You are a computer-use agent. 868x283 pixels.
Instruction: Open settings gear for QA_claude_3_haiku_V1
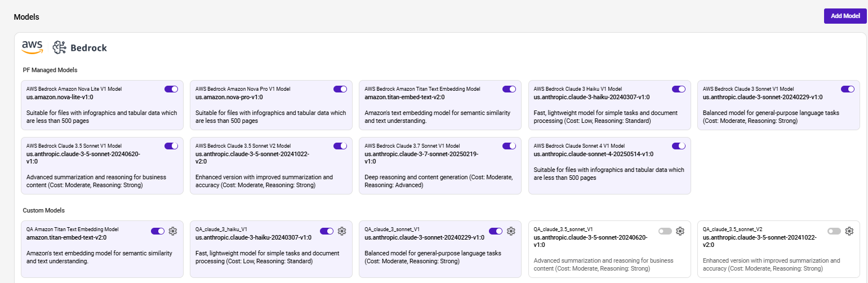(342, 231)
